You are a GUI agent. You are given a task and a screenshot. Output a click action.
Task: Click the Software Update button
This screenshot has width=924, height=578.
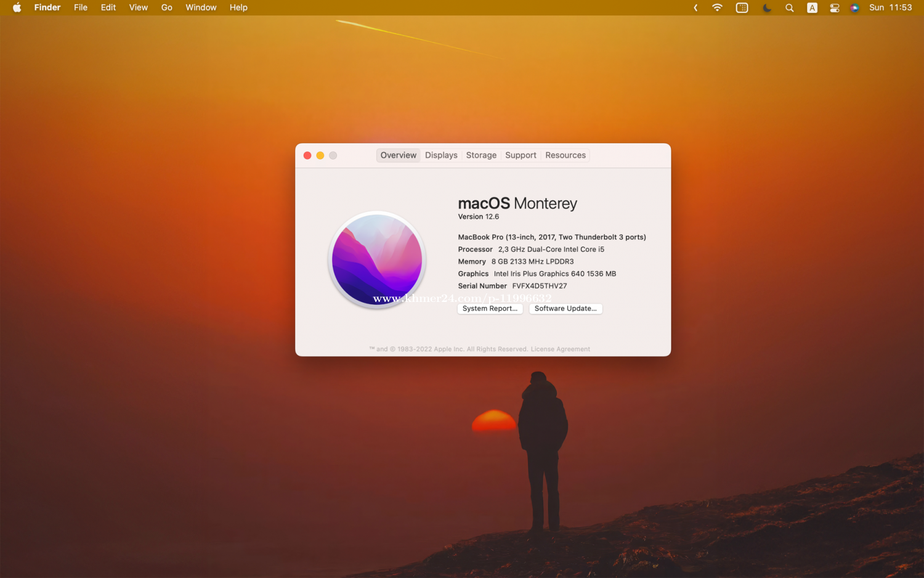point(565,309)
